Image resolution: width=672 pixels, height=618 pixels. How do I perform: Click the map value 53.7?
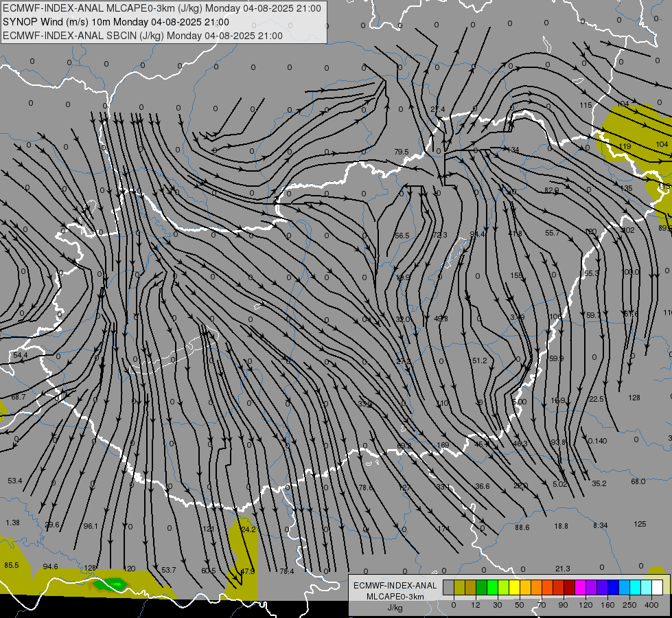click(169, 569)
